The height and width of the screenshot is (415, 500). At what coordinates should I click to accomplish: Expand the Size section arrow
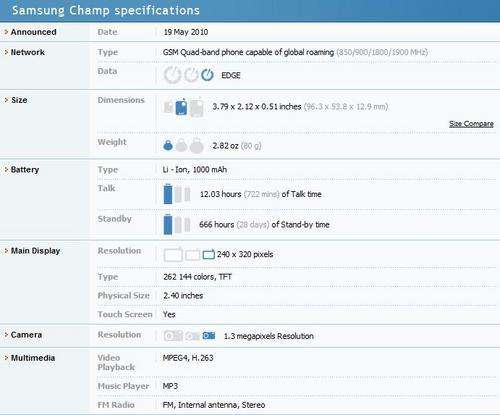pyautogui.click(x=6, y=100)
